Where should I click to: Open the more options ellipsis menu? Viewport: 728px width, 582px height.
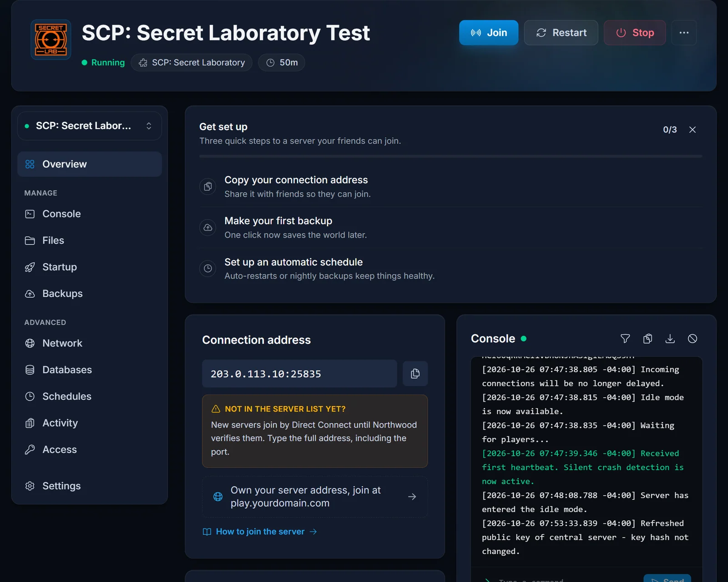coord(684,33)
